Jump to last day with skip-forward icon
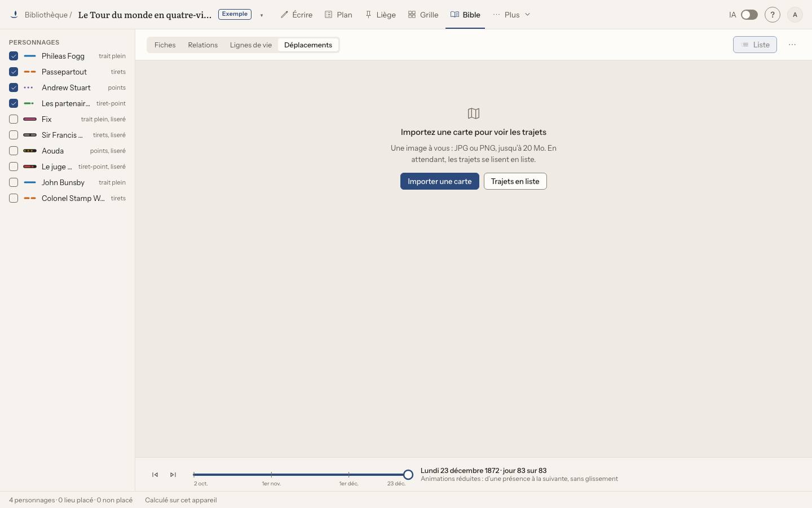Screen dimensions: 812x508 pos(173,475)
